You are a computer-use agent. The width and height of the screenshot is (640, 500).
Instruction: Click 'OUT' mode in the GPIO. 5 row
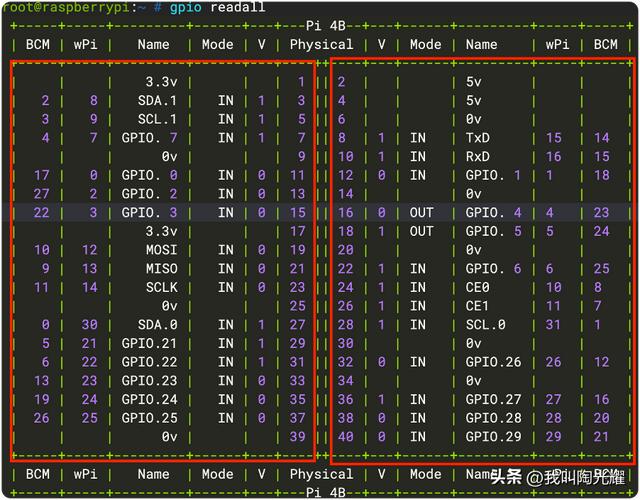click(422, 231)
